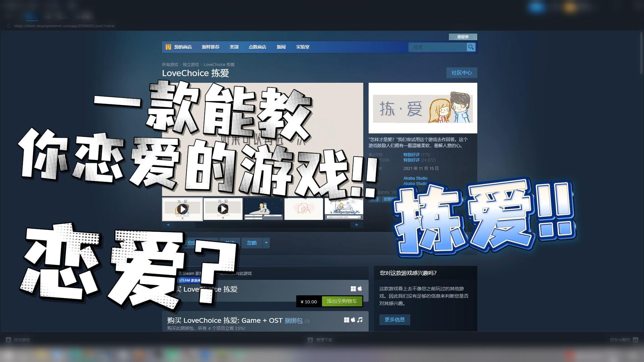This screenshot has height=362, width=644.
Task: Open the last gameplay screenshot thumbnail
Action: 344,209
